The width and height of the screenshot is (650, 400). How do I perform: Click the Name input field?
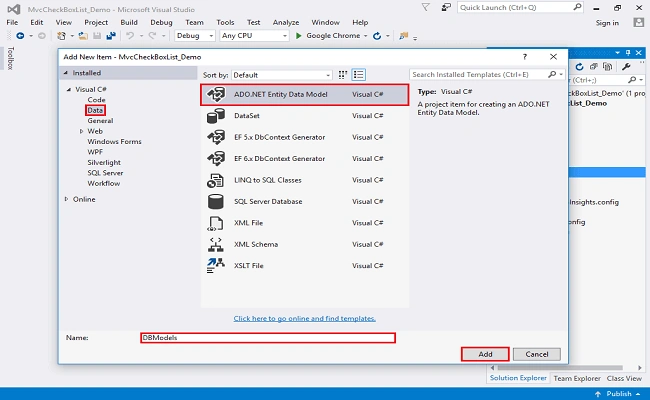pyautogui.click(x=268, y=338)
